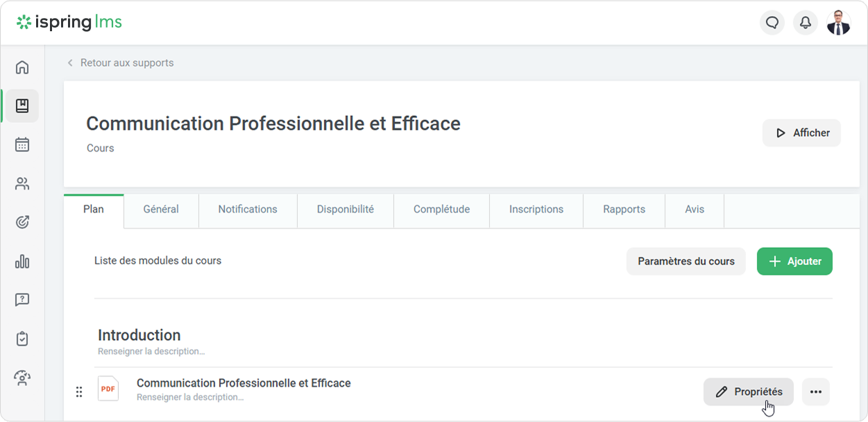
Task: Open the users icon in sidebar
Action: click(22, 184)
